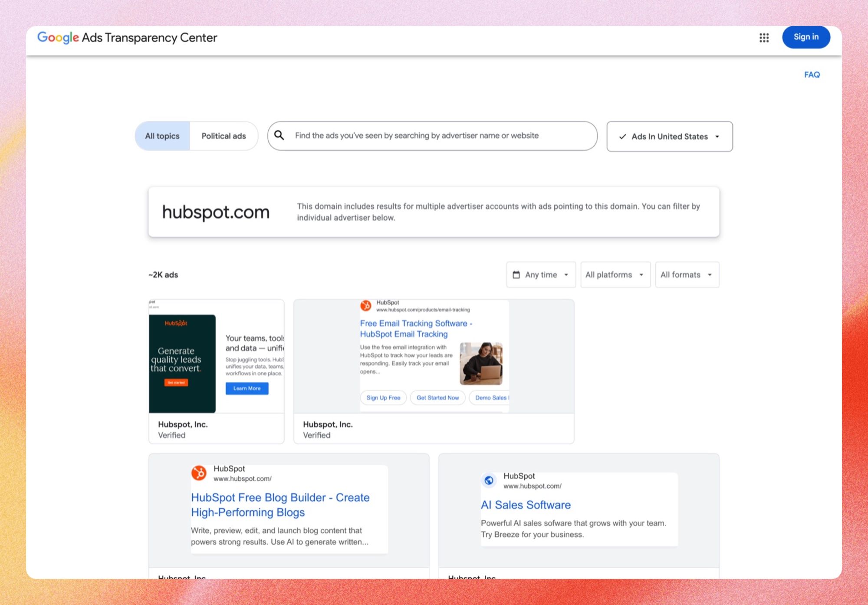Open the FAQ link
The width and height of the screenshot is (868, 605).
point(812,75)
